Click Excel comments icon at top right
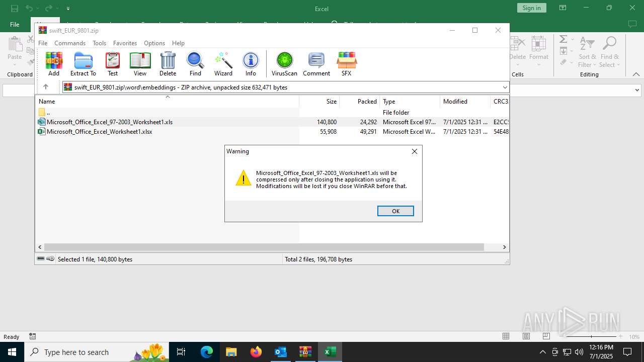Image resolution: width=644 pixels, height=362 pixels. [x=632, y=24]
